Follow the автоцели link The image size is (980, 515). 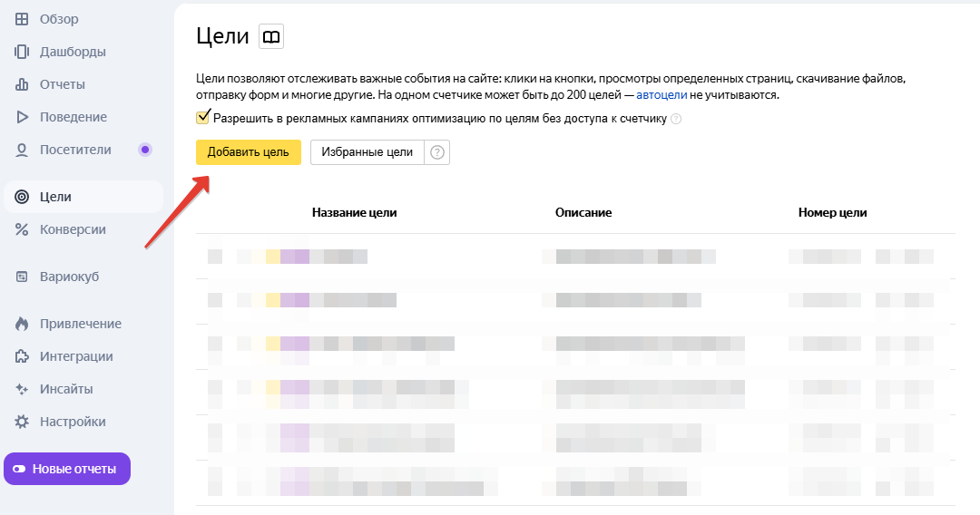pyautogui.click(x=661, y=94)
